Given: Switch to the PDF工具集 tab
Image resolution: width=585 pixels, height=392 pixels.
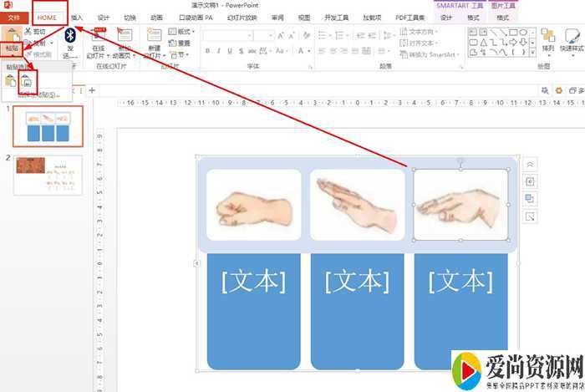Looking at the screenshot, I should pyautogui.click(x=409, y=17).
